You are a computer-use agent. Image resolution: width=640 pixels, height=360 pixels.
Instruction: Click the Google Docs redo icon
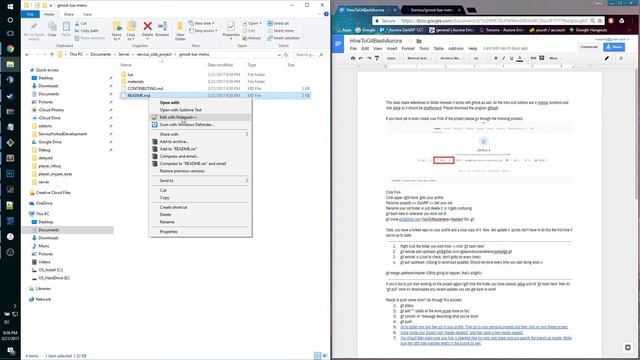369,58
